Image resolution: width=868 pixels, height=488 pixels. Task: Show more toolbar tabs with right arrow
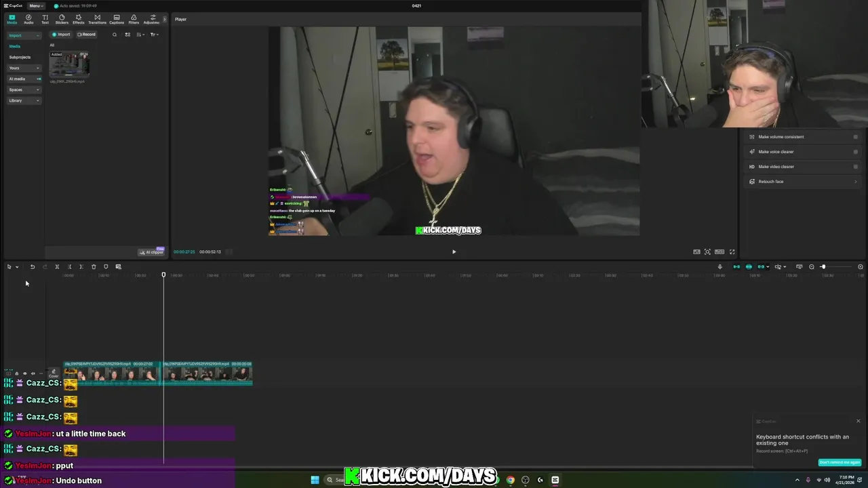coord(164,19)
